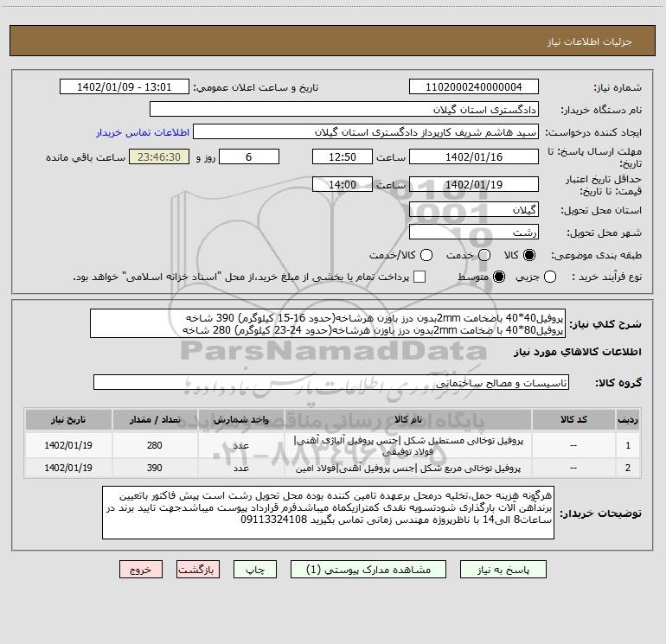
Task: Click the quantity cell 280
Action: click(155, 445)
